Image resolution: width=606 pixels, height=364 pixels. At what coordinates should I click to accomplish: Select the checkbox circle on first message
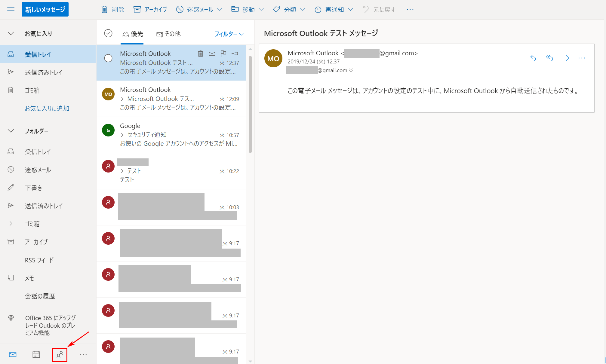pyautogui.click(x=108, y=58)
